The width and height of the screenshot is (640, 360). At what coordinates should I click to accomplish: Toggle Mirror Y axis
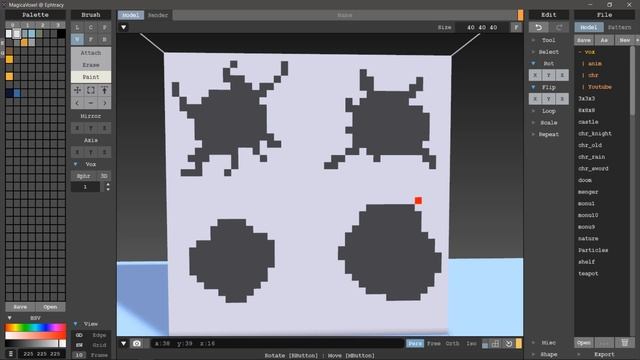91,128
